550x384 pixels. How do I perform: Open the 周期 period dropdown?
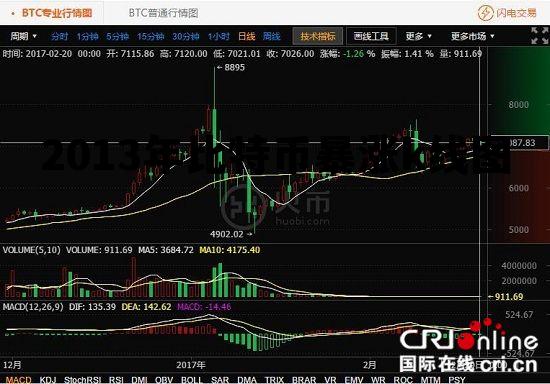pos(23,36)
